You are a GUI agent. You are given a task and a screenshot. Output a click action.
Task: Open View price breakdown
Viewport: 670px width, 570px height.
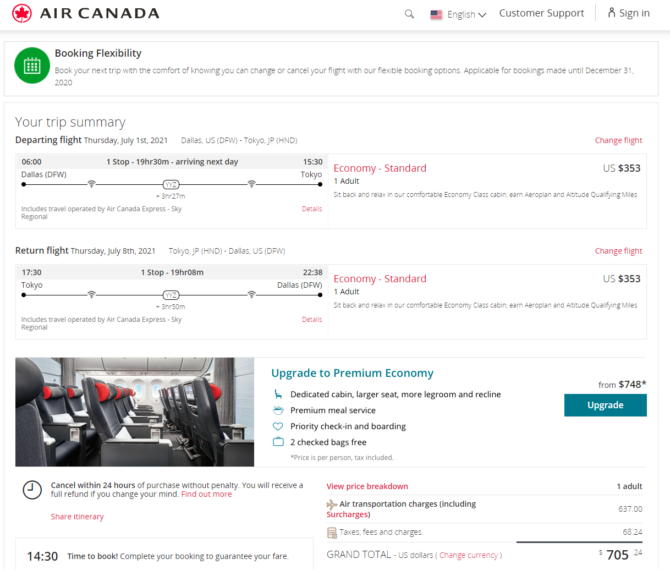tap(367, 486)
